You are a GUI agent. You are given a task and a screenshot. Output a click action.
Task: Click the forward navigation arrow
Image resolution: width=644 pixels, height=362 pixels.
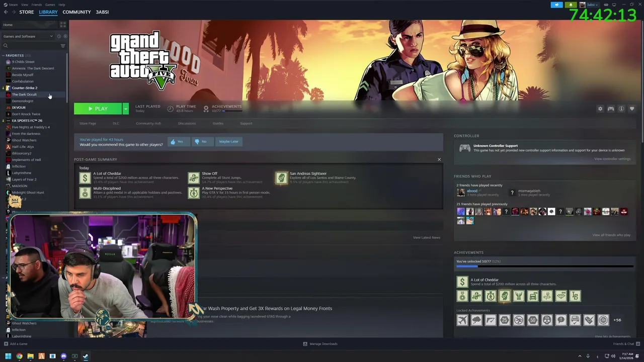[13, 12]
